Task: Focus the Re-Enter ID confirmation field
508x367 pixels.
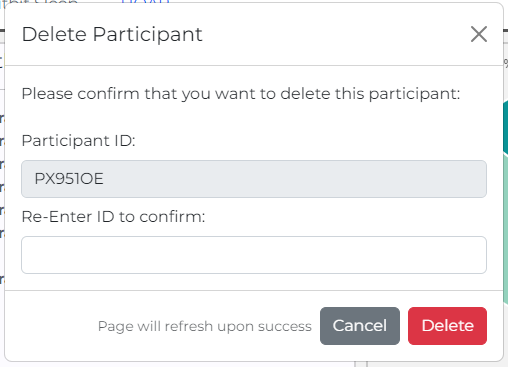Action: point(254,255)
